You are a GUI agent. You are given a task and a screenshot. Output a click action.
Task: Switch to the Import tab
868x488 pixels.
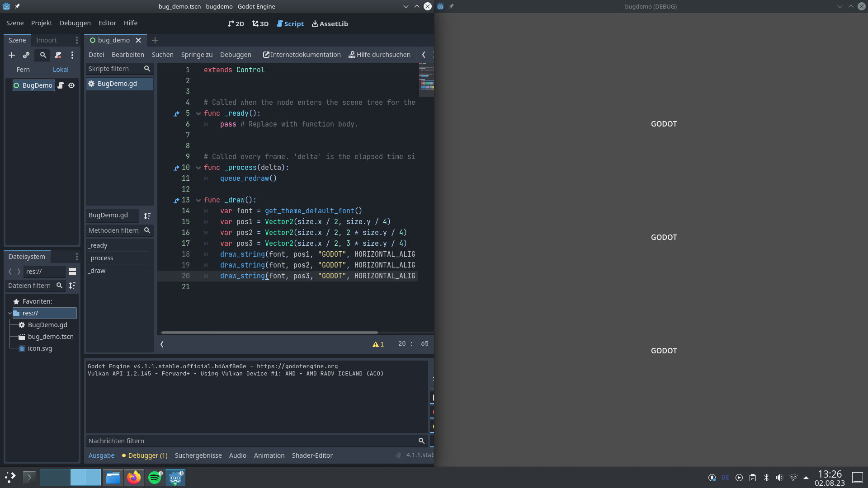tap(46, 40)
